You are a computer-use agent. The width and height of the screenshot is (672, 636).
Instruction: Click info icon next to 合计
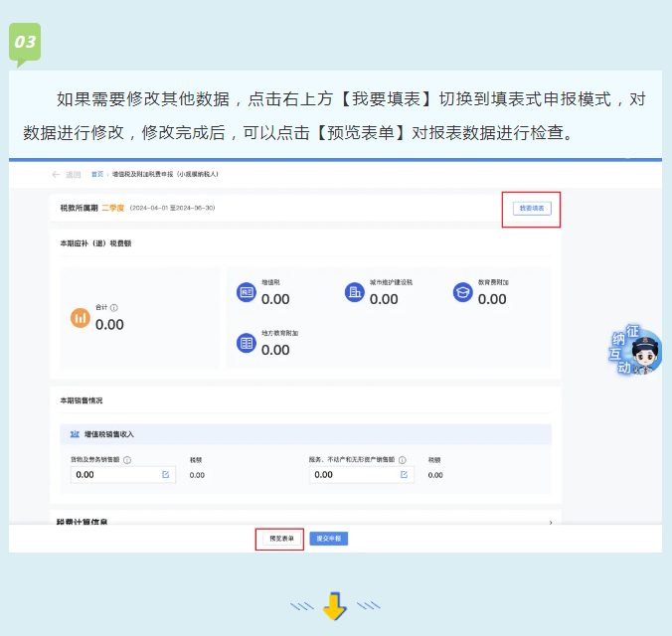point(114,308)
